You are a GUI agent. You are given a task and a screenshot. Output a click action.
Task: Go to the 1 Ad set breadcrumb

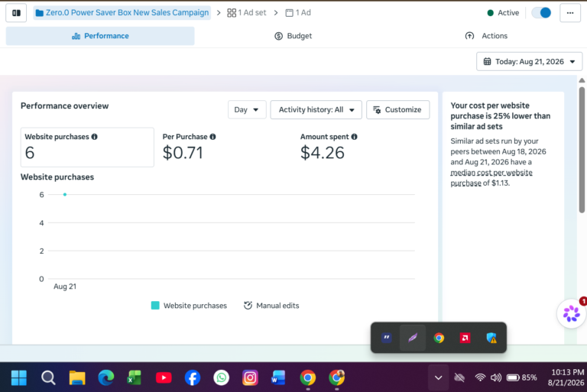(247, 13)
